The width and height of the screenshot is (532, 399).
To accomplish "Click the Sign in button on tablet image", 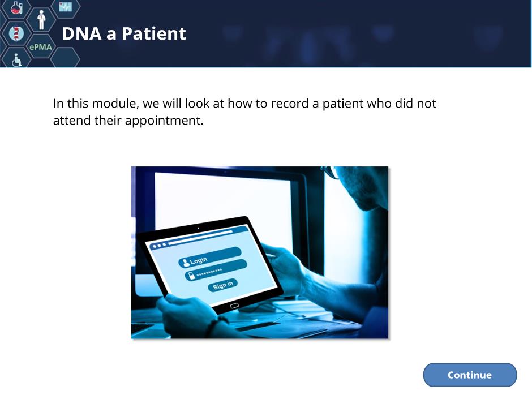I will (222, 285).
